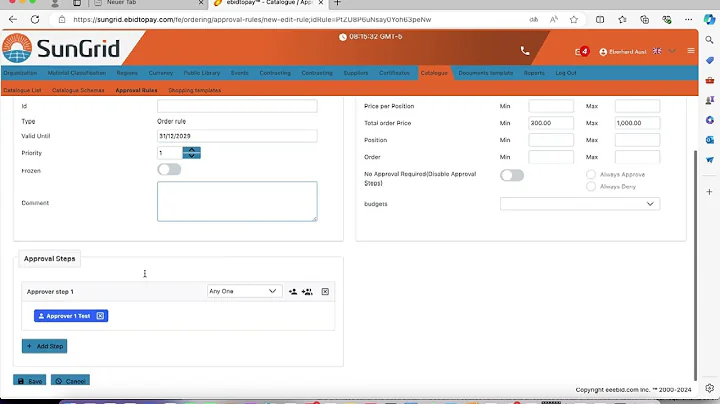Click the Valid Until date field
This screenshot has width=720, height=404.
tap(237, 136)
